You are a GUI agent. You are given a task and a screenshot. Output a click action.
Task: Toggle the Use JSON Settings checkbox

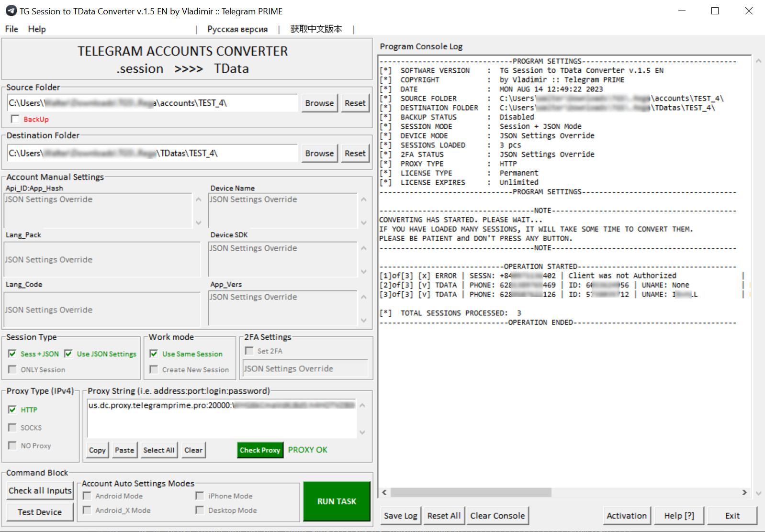[68, 354]
